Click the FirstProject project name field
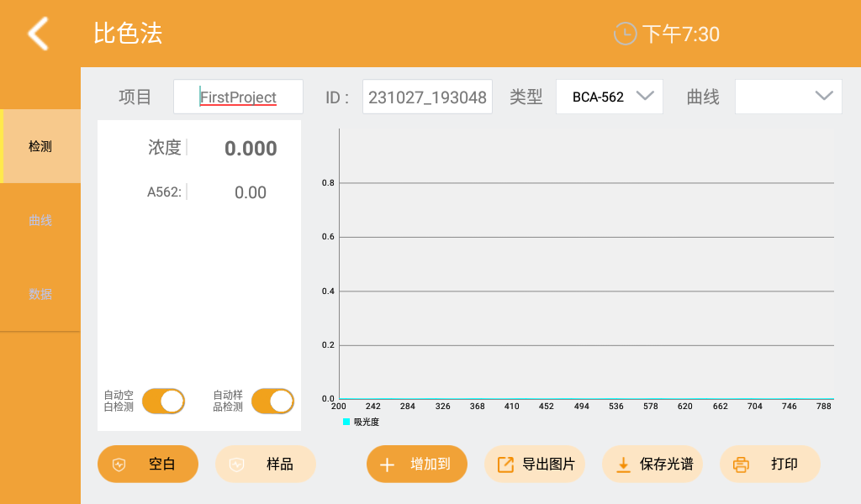 click(238, 96)
